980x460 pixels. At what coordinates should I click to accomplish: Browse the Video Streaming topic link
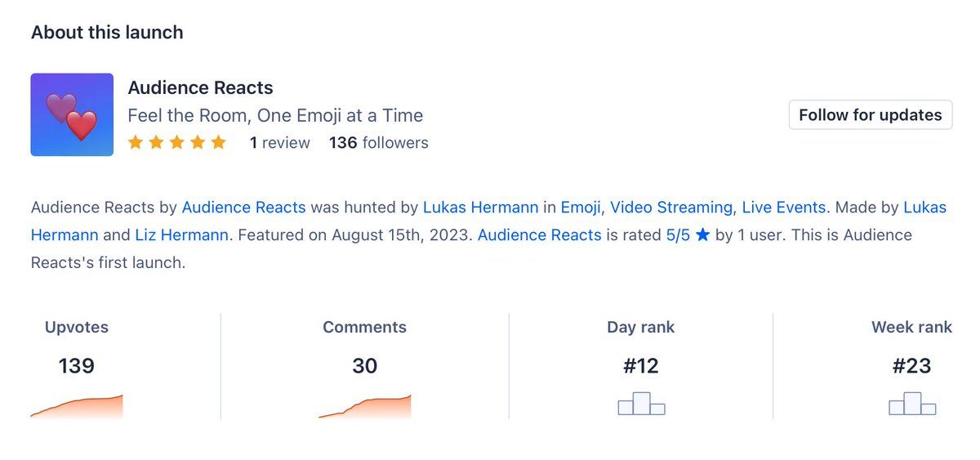pos(670,208)
